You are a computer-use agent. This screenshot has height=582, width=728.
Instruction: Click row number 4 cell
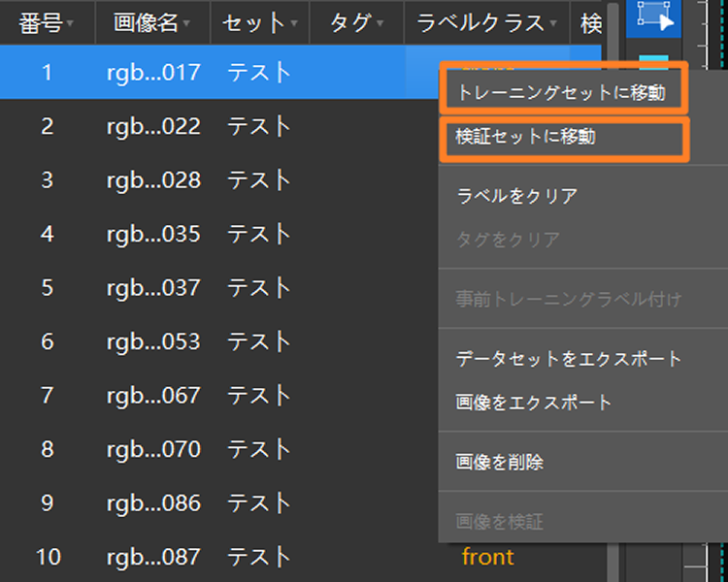pos(47,234)
